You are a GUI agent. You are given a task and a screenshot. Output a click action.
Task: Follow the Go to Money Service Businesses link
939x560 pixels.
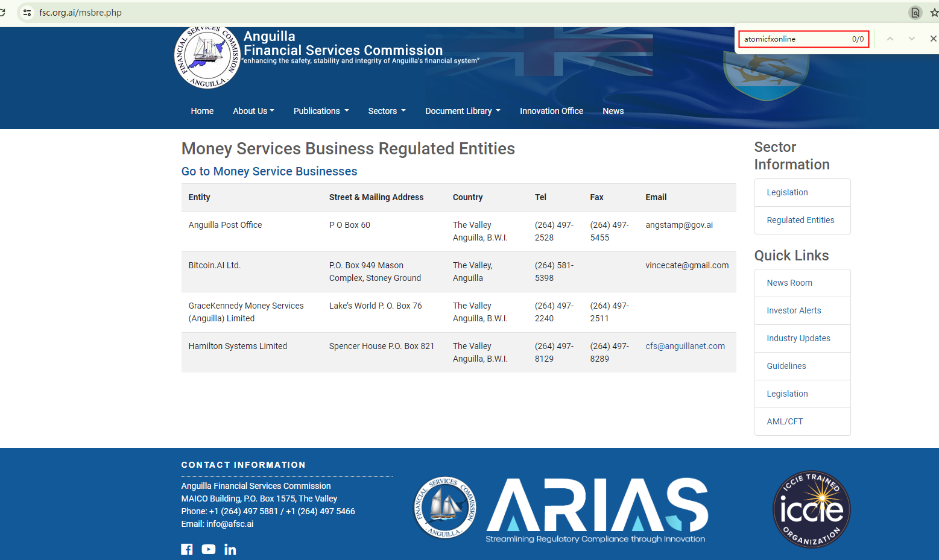tap(270, 171)
